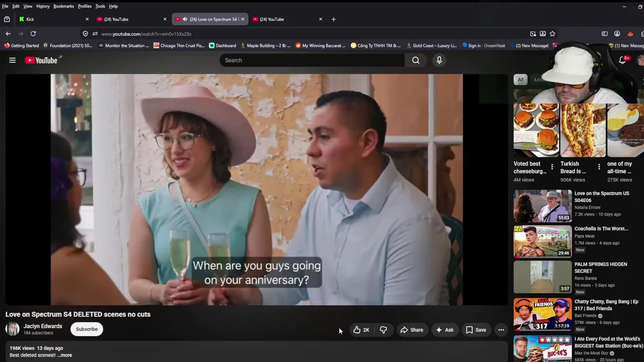Expand description with ...more

[x=65, y=355]
